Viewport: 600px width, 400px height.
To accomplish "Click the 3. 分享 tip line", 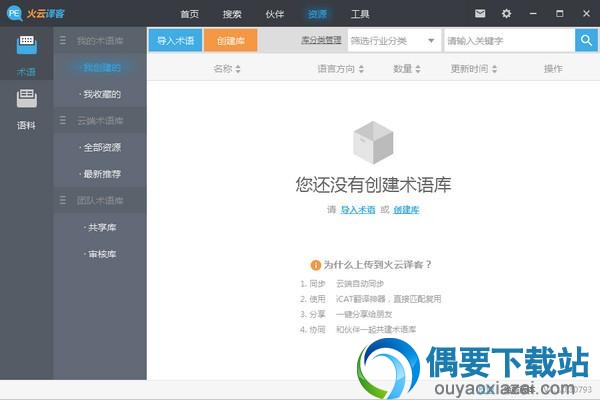I will [x=346, y=314].
